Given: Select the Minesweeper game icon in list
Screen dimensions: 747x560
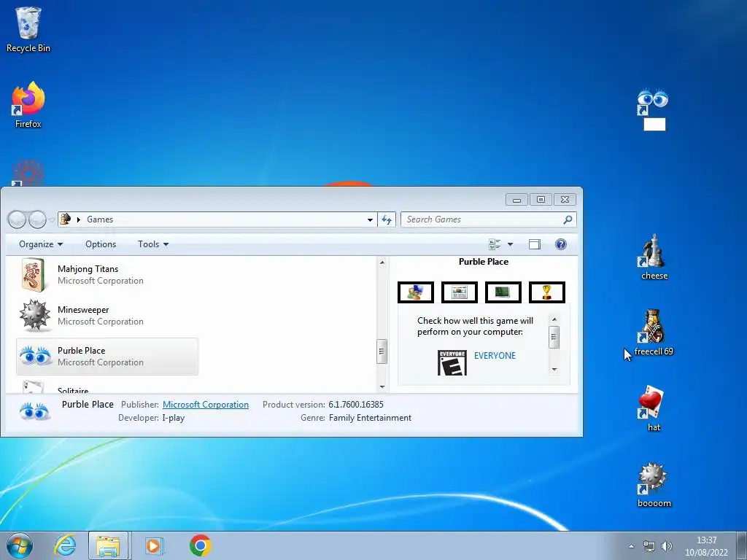Looking at the screenshot, I should pyautogui.click(x=34, y=315).
